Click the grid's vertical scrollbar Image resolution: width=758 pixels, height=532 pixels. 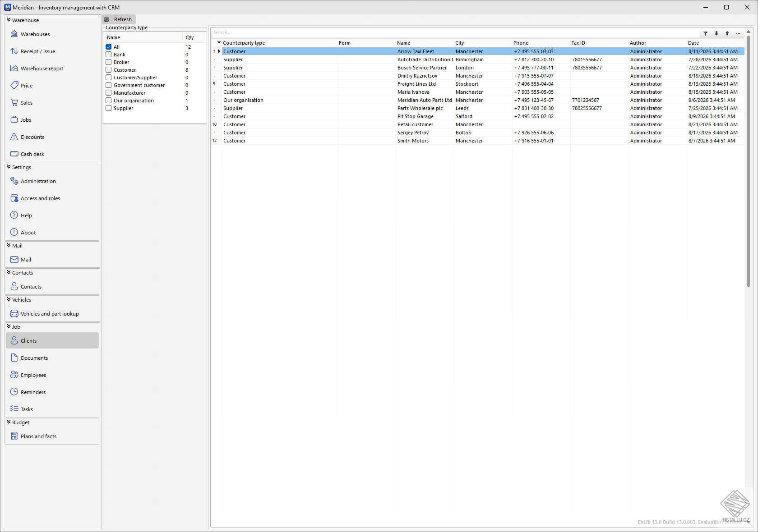(749, 161)
